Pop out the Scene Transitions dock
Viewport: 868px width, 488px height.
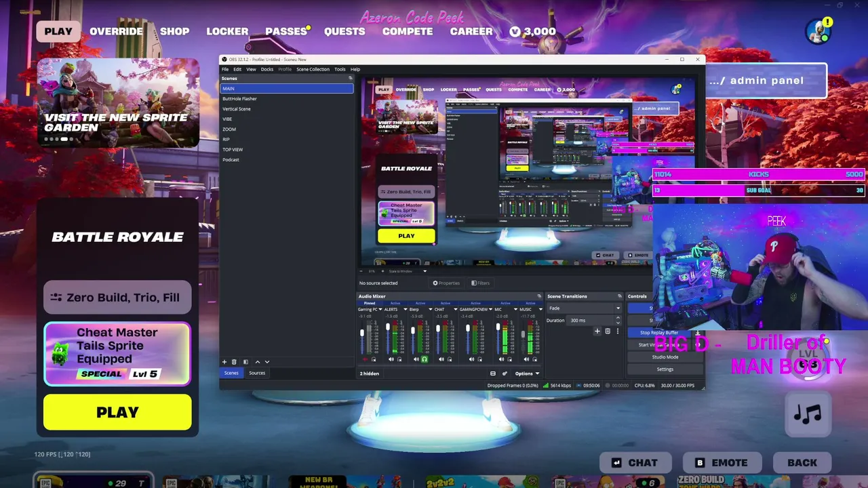pyautogui.click(x=619, y=296)
